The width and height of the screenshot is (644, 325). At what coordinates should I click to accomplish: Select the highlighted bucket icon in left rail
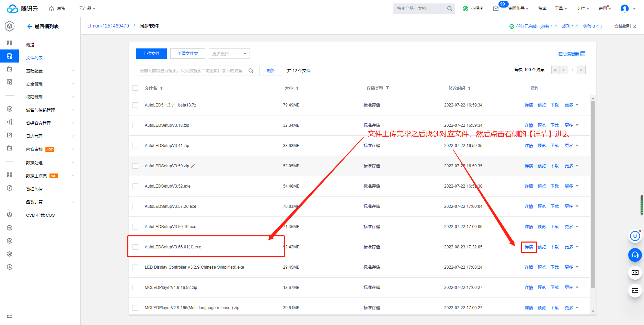pos(10,56)
